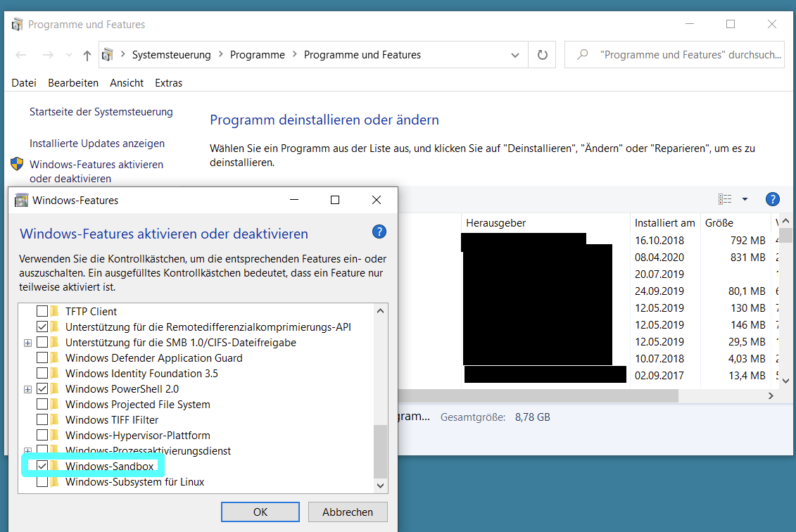
Task: Open Startseite der Systemsteuerung link
Action: click(101, 112)
